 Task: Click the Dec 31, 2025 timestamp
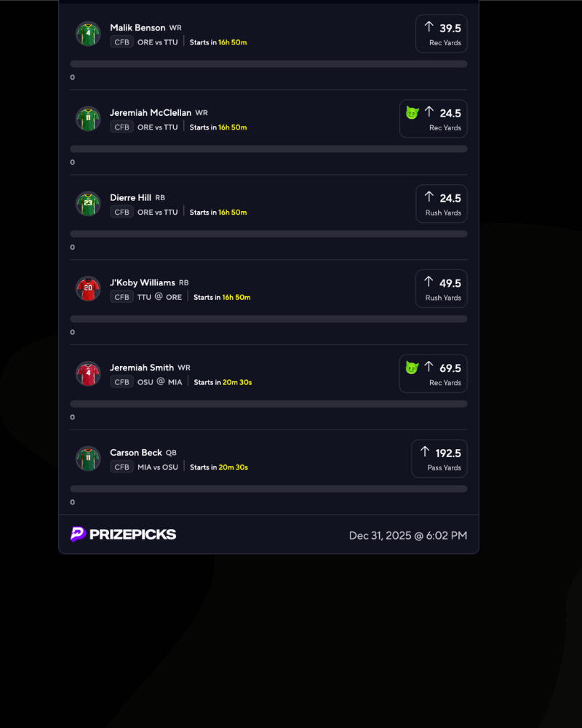tap(408, 536)
